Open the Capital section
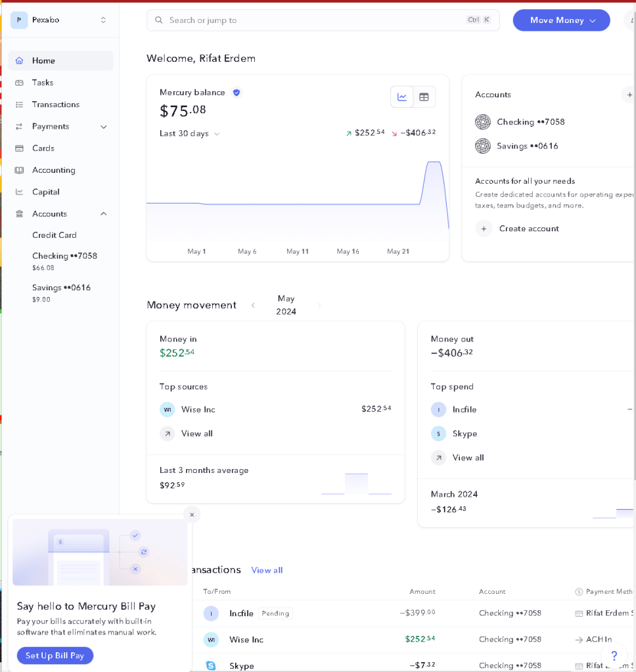The width and height of the screenshot is (636, 672). [x=60, y=192]
